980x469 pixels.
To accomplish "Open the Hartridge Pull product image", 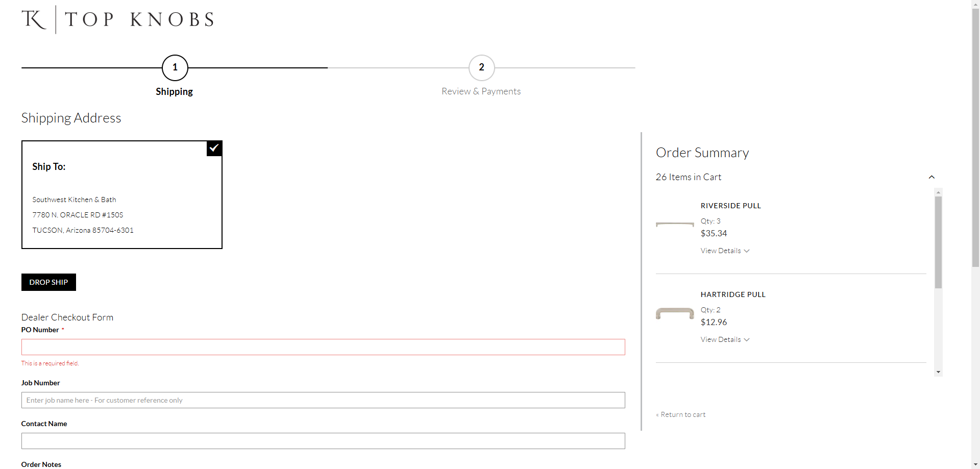I will (675, 313).
